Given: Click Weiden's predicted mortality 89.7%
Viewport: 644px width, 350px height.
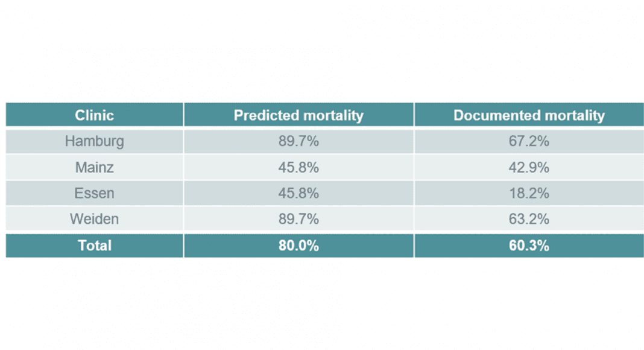Looking at the screenshot, I should click(298, 219).
